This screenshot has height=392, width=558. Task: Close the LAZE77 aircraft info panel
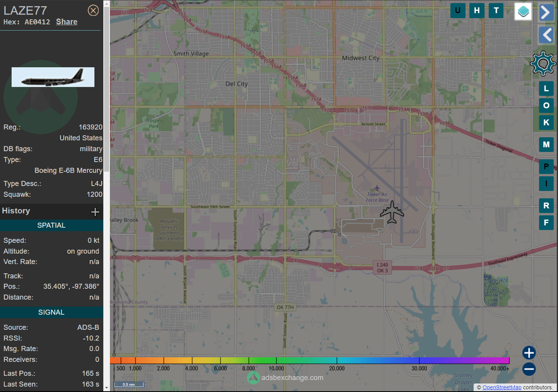(x=93, y=10)
